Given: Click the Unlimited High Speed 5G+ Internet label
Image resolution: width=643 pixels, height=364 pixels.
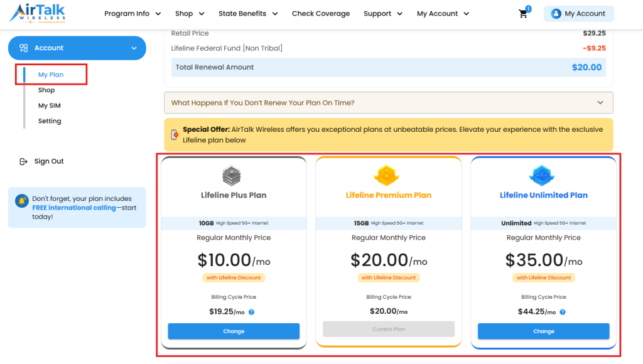Looking at the screenshot, I should tap(543, 223).
